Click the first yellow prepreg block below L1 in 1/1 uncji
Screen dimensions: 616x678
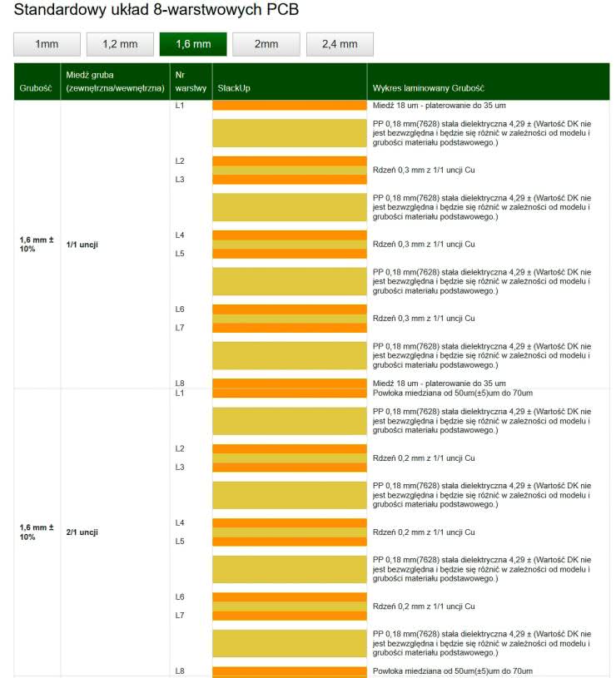[289, 133]
